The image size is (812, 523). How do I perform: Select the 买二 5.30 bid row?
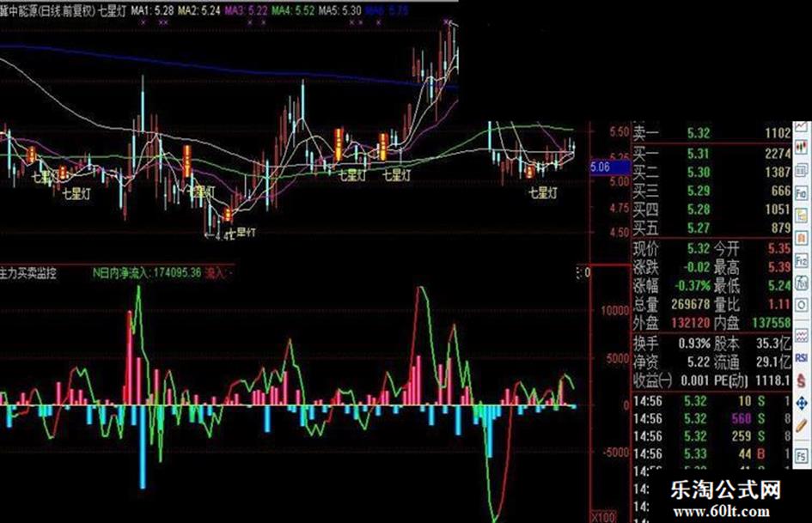711,172
